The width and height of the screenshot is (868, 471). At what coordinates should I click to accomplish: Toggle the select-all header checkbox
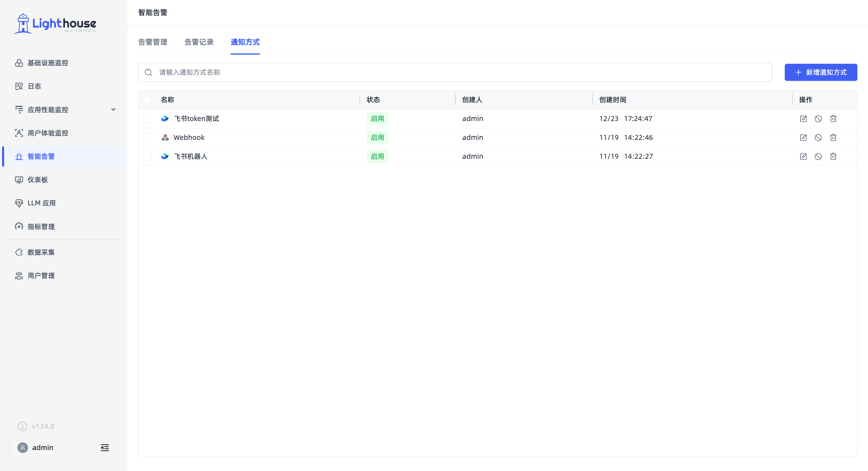147,100
